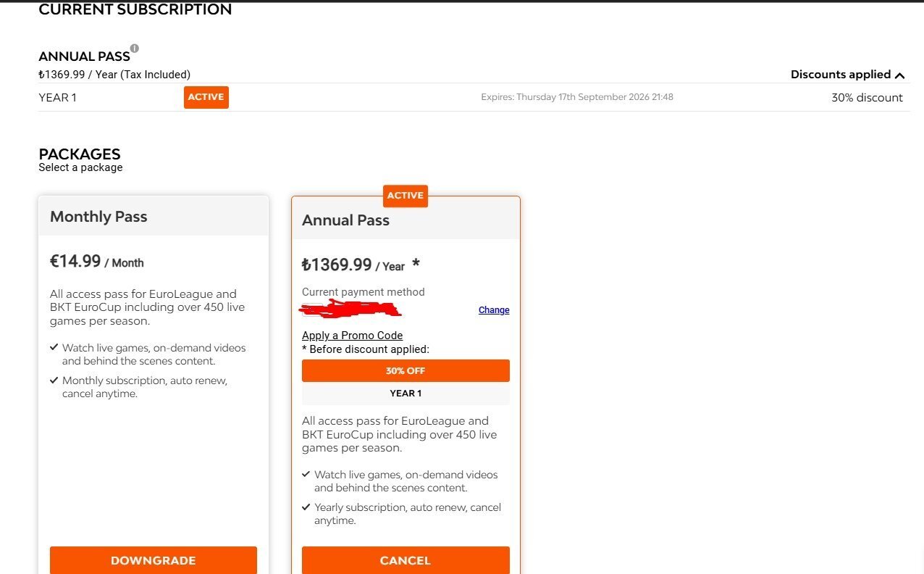Screen dimensions: 924x574
Task: Select the Annual Pass card title
Action: tap(345, 220)
